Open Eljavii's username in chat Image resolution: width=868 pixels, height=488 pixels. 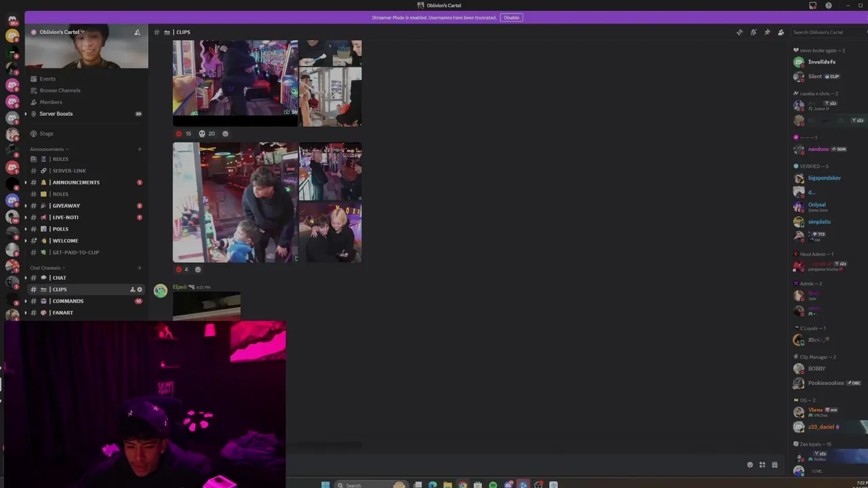180,287
